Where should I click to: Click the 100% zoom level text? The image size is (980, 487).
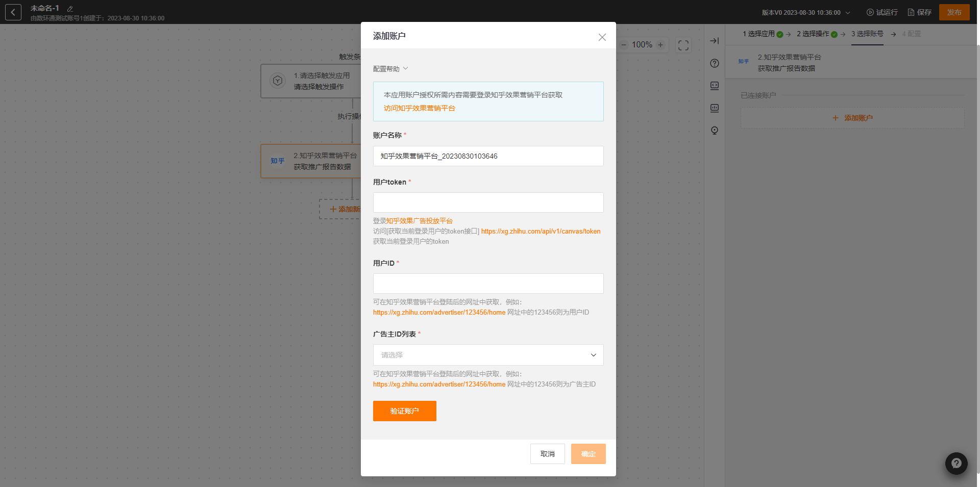click(642, 45)
